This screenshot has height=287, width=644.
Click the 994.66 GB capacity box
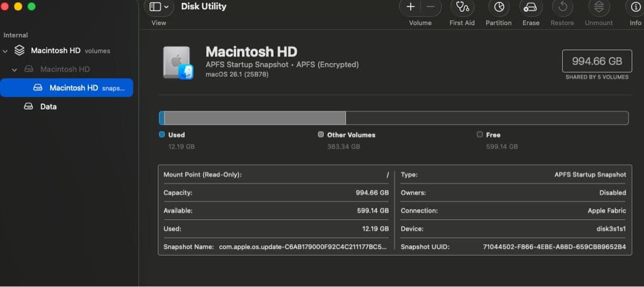pos(597,61)
